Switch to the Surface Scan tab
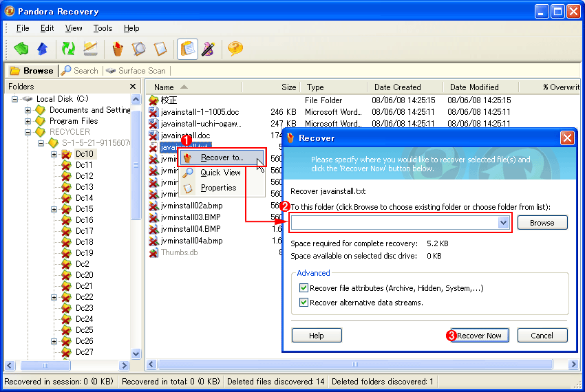The width and height of the screenshot is (585, 392). pyautogui.click(x=136, y=71)
